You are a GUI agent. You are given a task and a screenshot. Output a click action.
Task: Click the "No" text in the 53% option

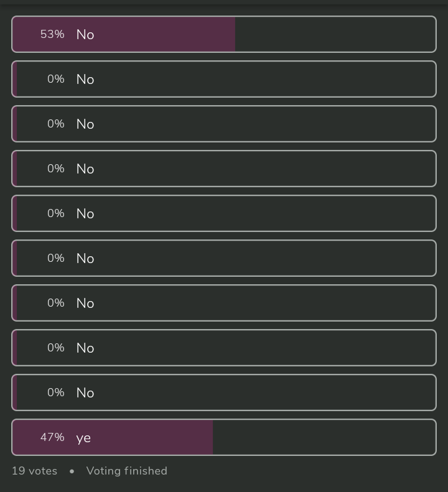pyautogui.click(x=85, y=35)
